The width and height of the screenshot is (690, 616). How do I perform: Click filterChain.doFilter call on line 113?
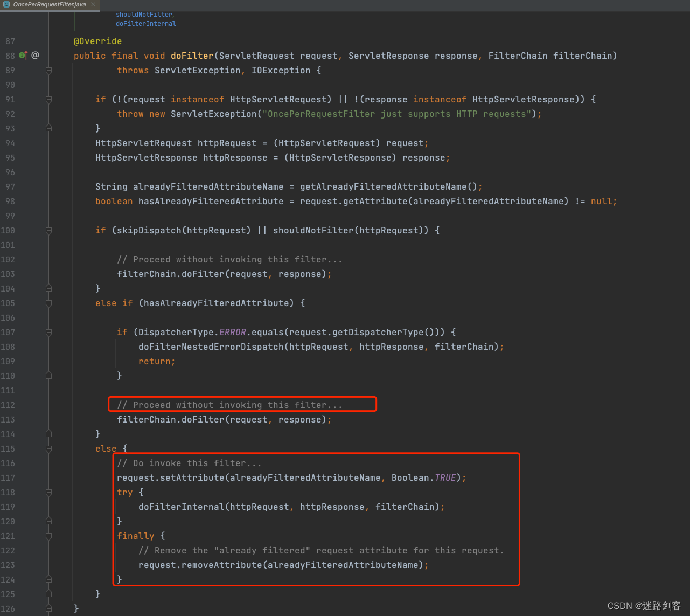(x=221, y=419)
